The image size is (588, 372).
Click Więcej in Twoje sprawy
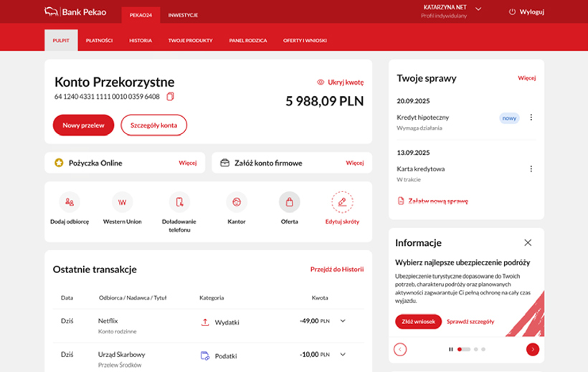(x=527, y=78)
